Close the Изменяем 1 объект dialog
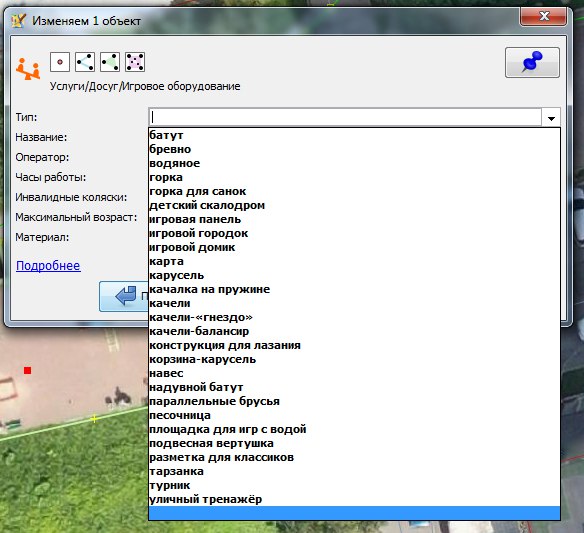The width and height of the screenshot is (584, 533). coord(543,16)
